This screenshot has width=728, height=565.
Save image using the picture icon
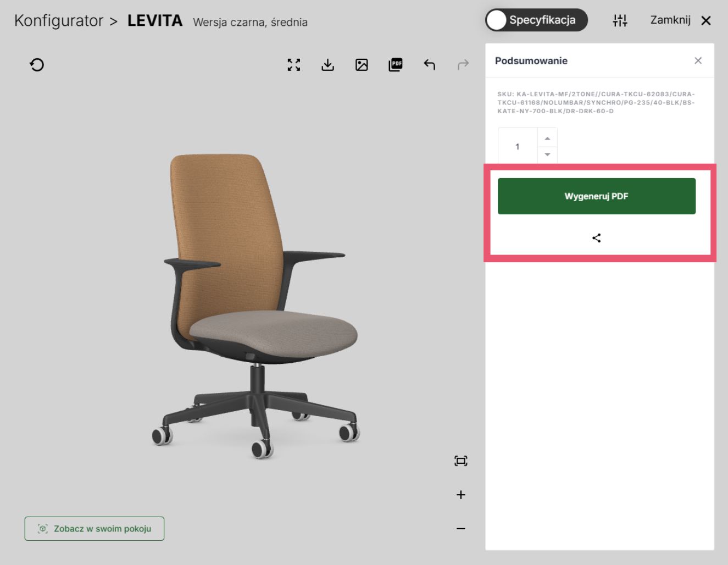coord(362,65)
